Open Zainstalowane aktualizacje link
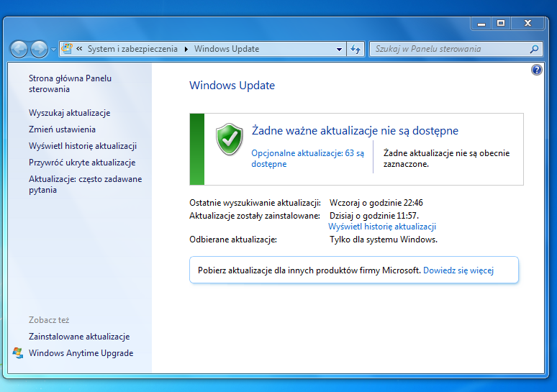This screenshot has width=557, height=392. point(79,337)
